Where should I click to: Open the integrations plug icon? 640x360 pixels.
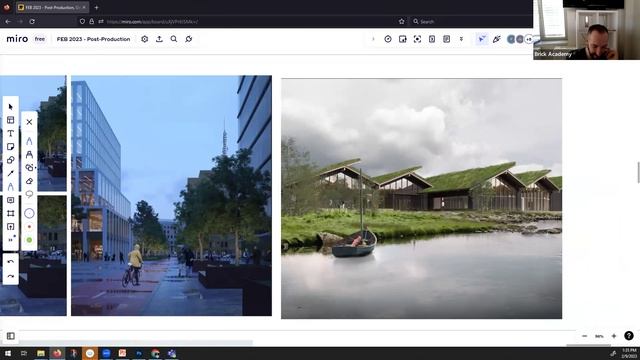tap(189, 39)
